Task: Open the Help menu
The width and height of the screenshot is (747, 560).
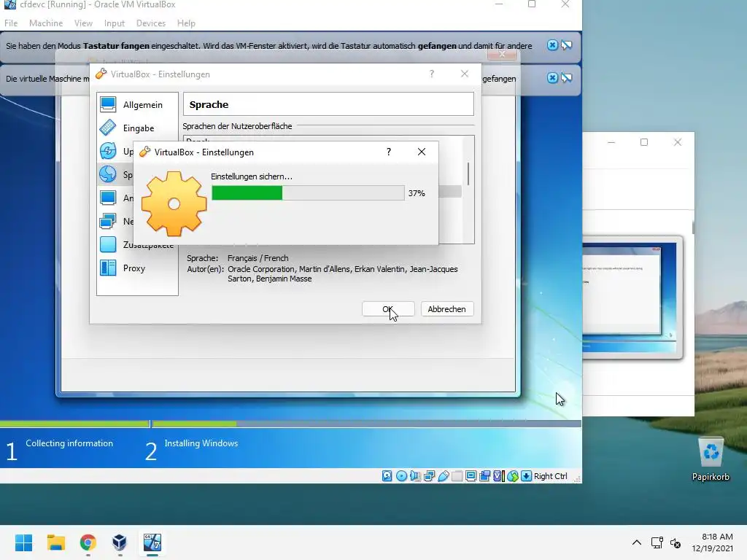Action: click(x=186, y=23)
